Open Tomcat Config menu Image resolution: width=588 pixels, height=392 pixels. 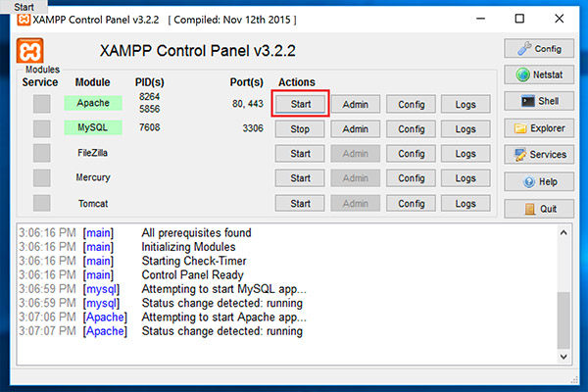pos(411,204)
